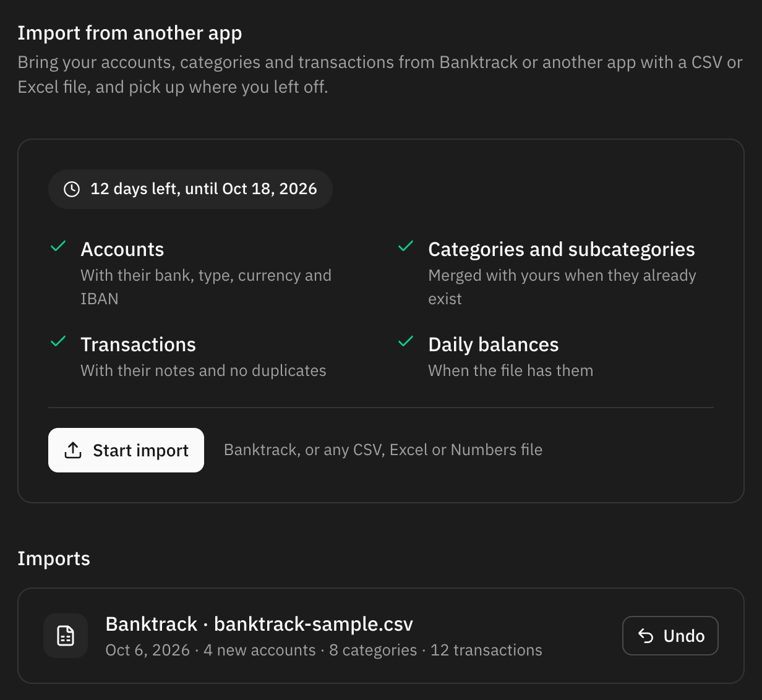Click the CSV file icon for Banktrack import
Screen dimensions: 762x700
(66, 636)
